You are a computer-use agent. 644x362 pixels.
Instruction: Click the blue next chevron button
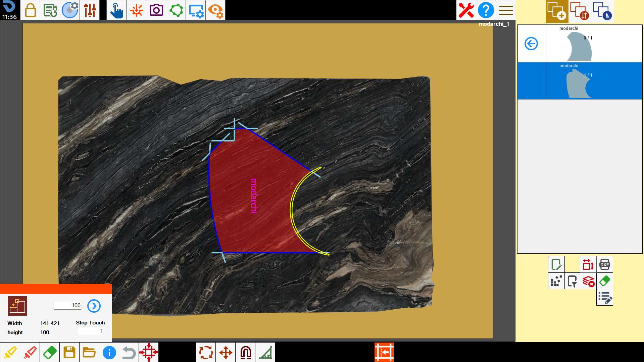pos(94,306)
